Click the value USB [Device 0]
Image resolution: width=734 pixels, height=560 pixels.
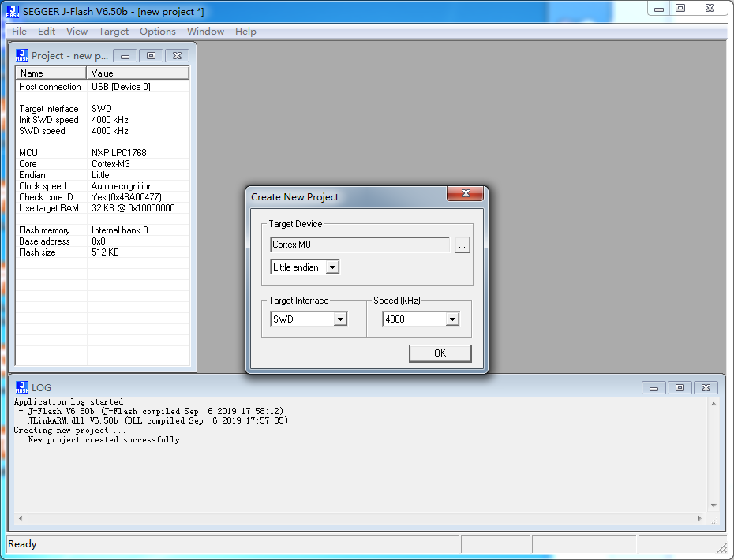click(x=121, y=87)
